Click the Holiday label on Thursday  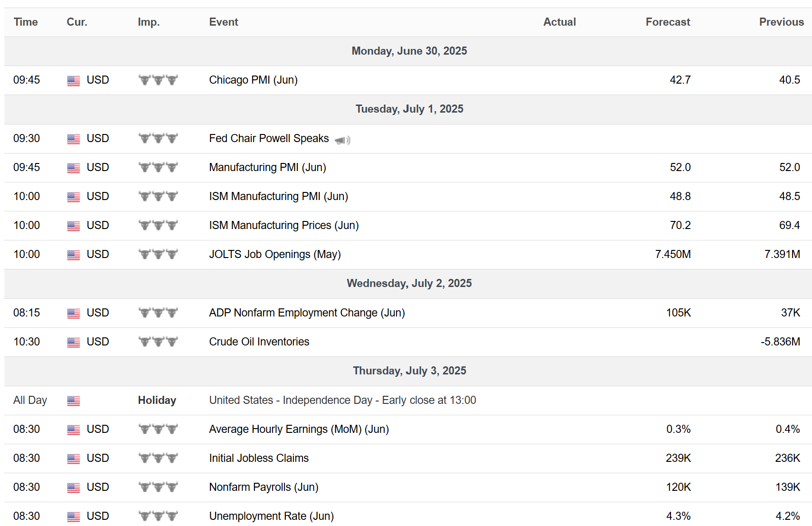click(x=157, y=400)
